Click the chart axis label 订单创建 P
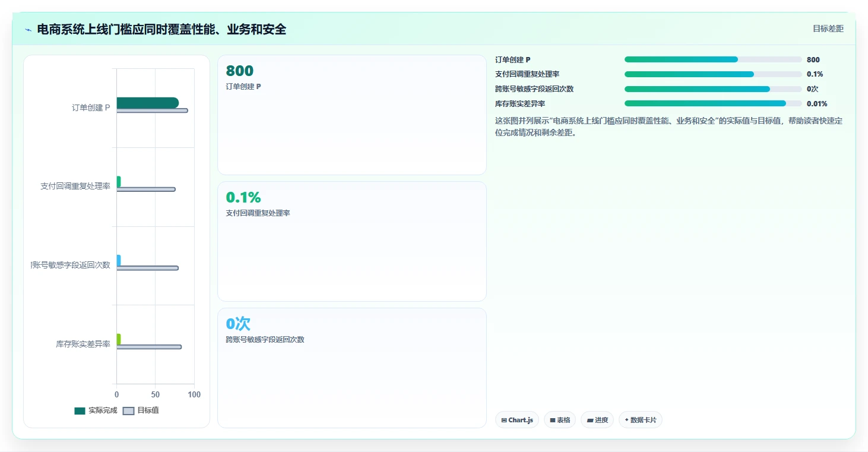 (x=91, y=108)
